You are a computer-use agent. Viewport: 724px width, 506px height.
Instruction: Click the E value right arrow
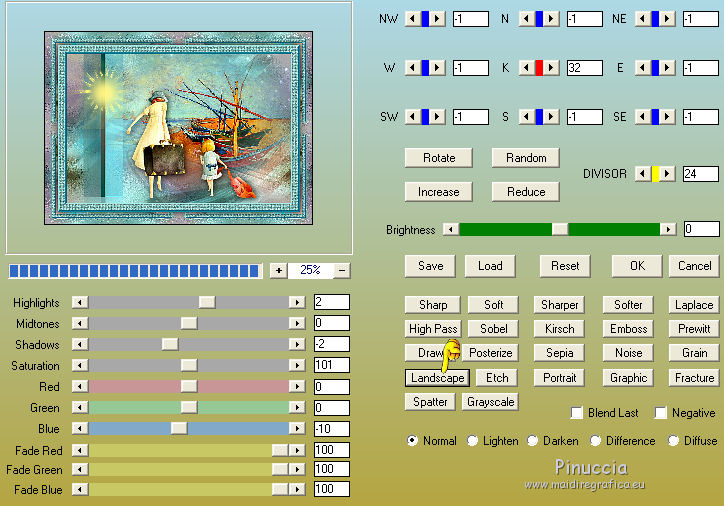coord(667,68)
